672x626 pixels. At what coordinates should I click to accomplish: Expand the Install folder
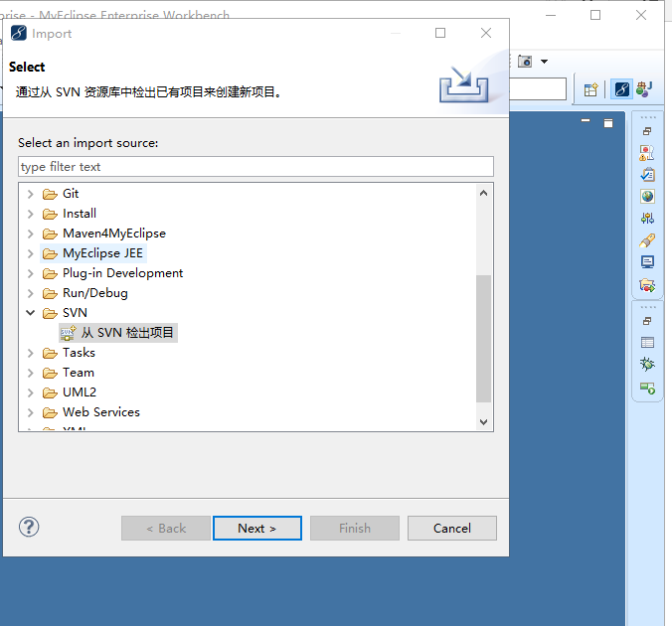coord(30,214)
